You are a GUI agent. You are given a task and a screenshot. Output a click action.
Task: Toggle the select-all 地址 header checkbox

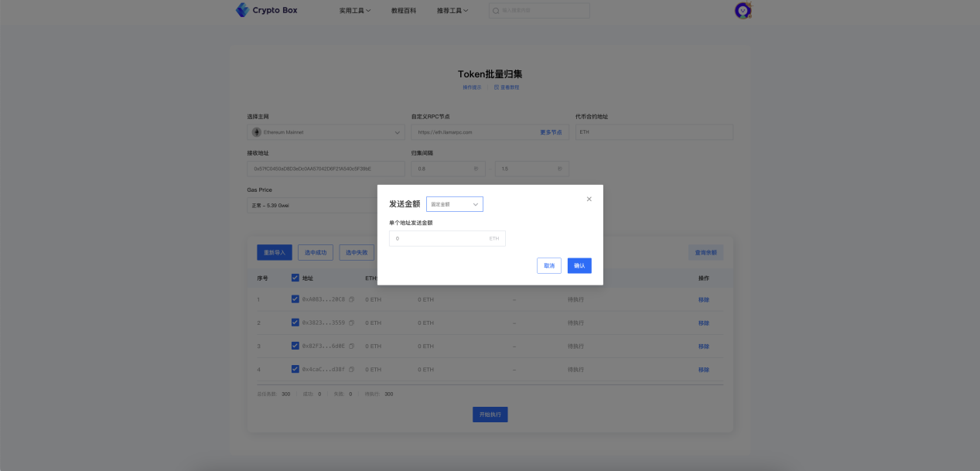(295, 278)
